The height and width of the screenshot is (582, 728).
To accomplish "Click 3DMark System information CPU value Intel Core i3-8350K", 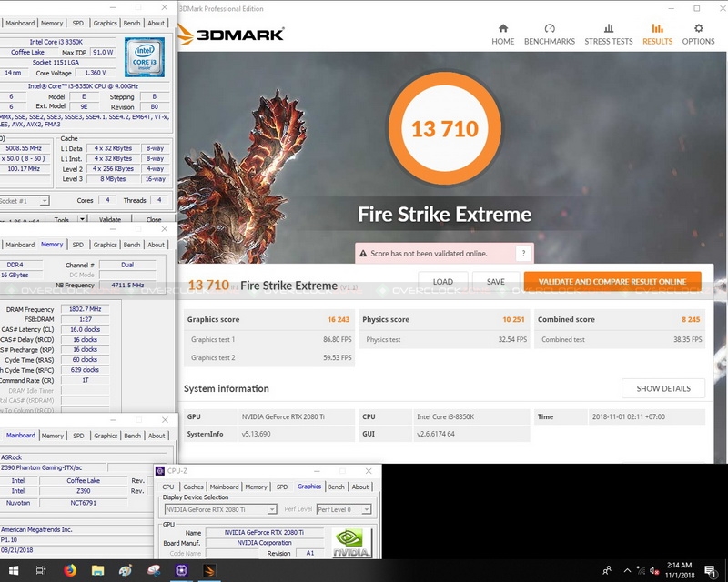I will coord(445,416).
